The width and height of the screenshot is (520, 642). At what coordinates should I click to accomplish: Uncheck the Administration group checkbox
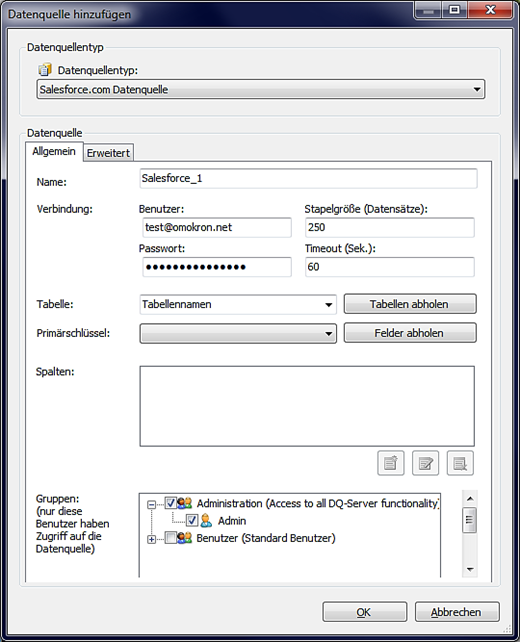tap(171, 503)
